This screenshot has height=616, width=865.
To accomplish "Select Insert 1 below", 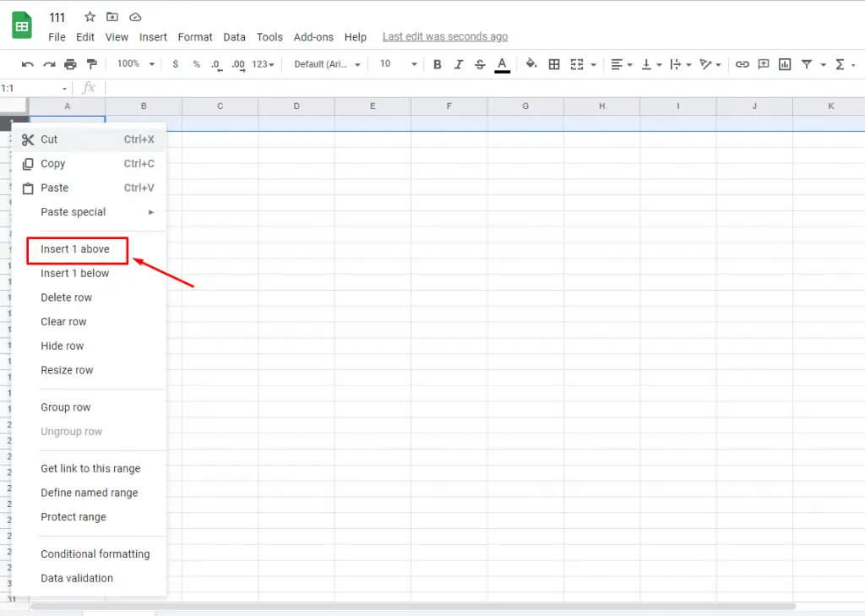I will coord(89,274).
